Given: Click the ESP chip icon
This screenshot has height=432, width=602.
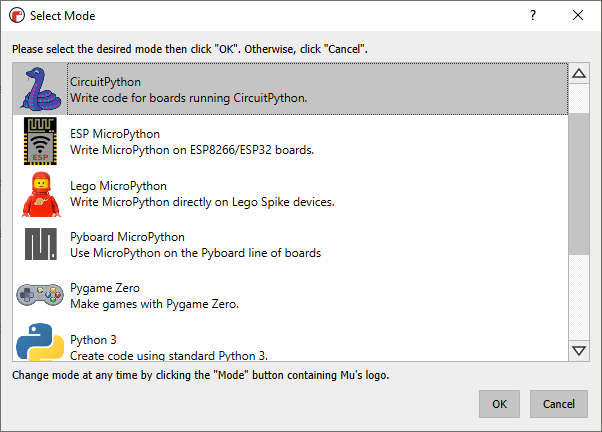Looking at the screenshot, I should pos(40,141).
